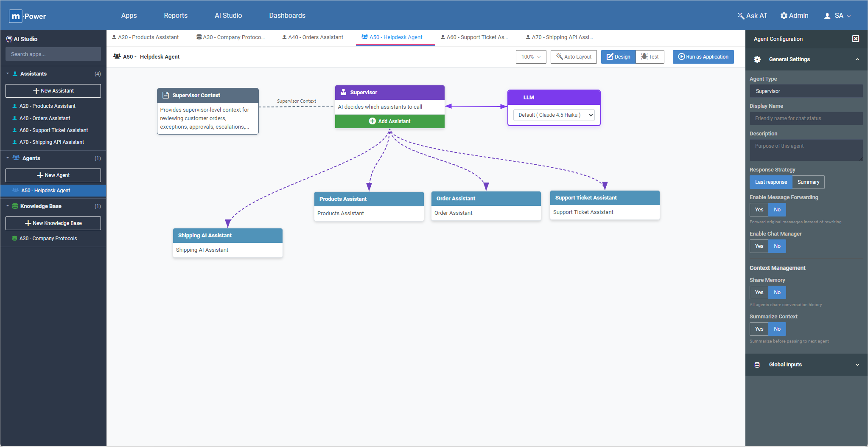
Task: Click the green Add Assistant button
Action: 390,121
